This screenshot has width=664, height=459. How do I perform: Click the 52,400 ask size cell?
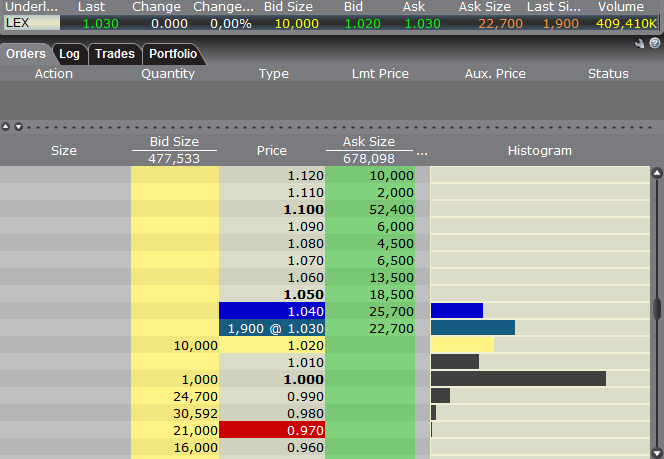coord(370,209)
